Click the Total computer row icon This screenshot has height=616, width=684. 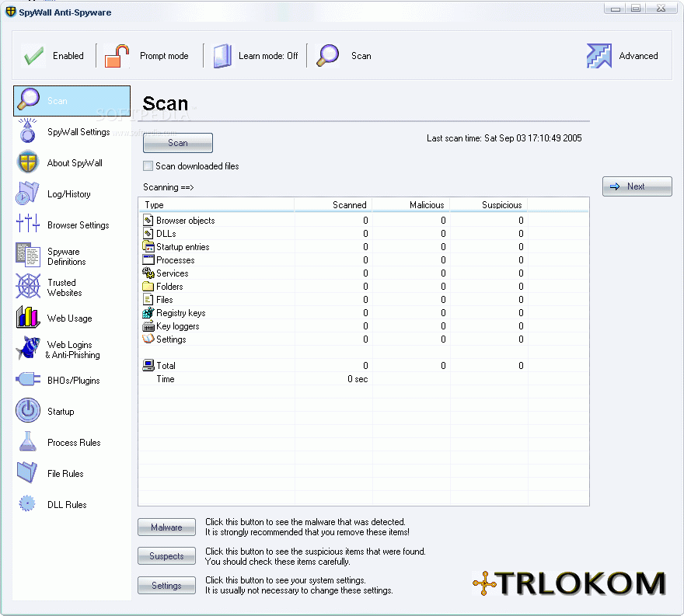(148, 365)
